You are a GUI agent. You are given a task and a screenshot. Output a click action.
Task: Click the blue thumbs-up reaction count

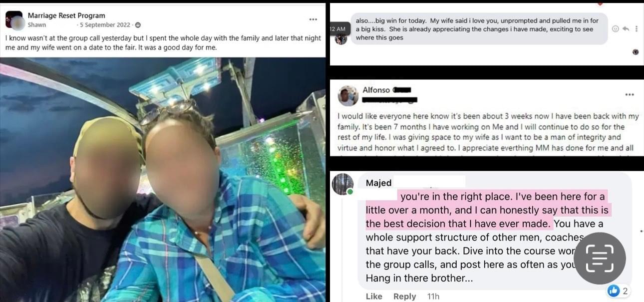click(618, 290)
